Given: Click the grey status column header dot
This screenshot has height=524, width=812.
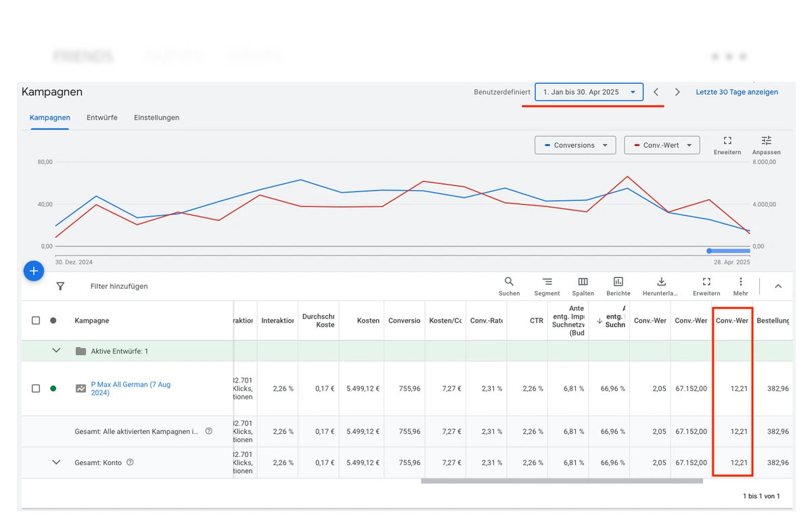Looking at the screenshot, I should click(53, 320).
